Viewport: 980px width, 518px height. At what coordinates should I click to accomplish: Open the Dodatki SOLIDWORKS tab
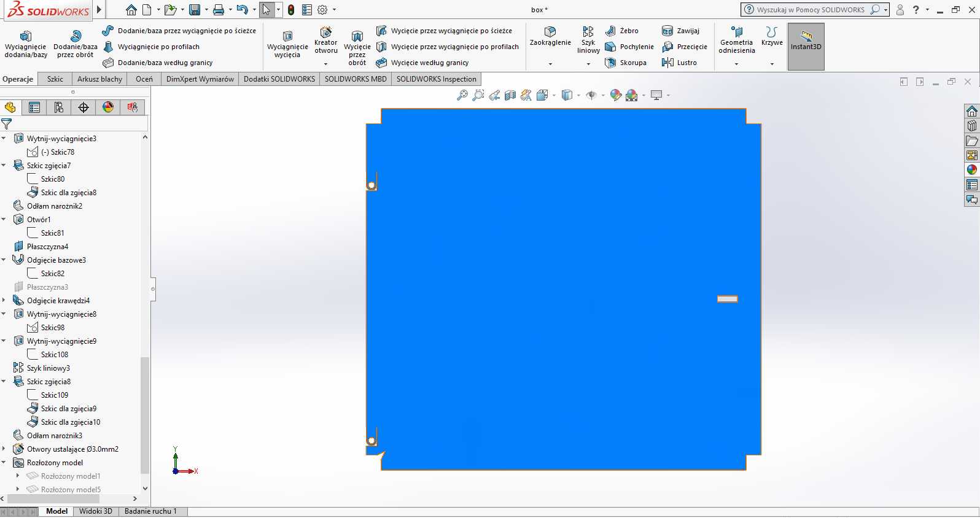(x=279, y=79)
